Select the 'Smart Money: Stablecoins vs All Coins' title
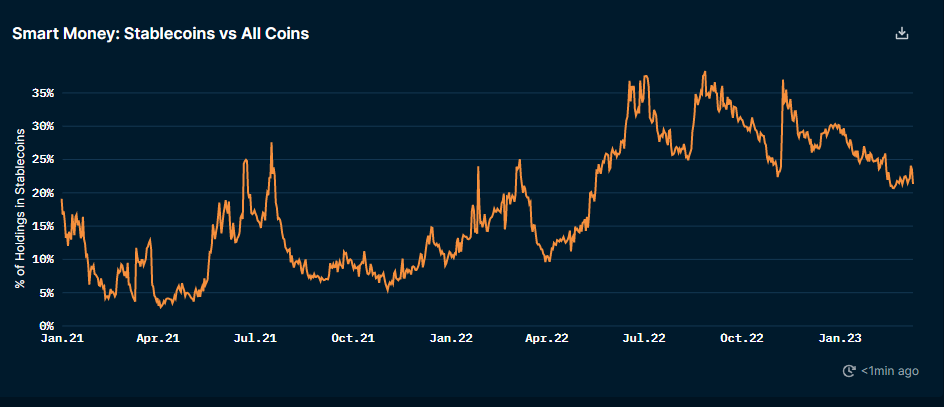 click(160, 33)
